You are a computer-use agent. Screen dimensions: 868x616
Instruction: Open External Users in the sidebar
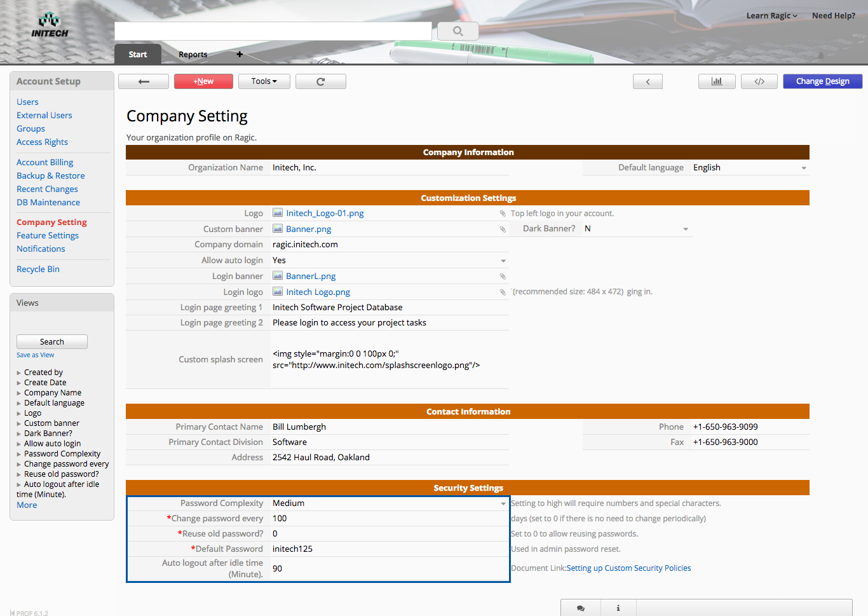(x=44, y=115)
